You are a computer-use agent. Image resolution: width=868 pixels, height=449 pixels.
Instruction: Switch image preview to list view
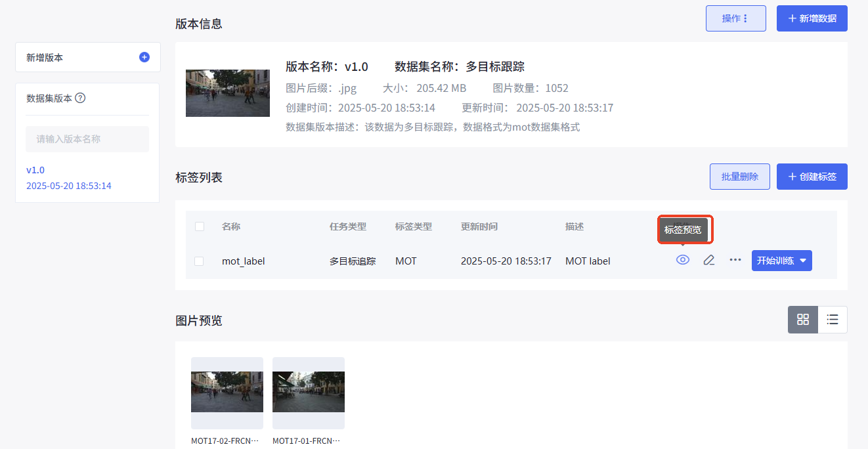point(833,320)
